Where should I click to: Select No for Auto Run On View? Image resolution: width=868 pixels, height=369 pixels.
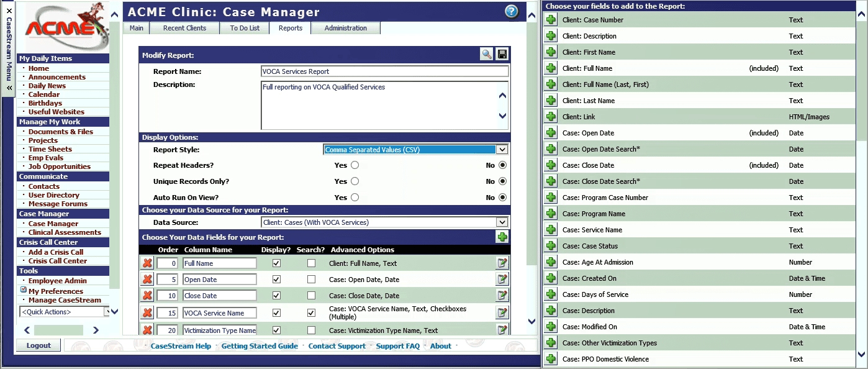click(x=502, y=198)
